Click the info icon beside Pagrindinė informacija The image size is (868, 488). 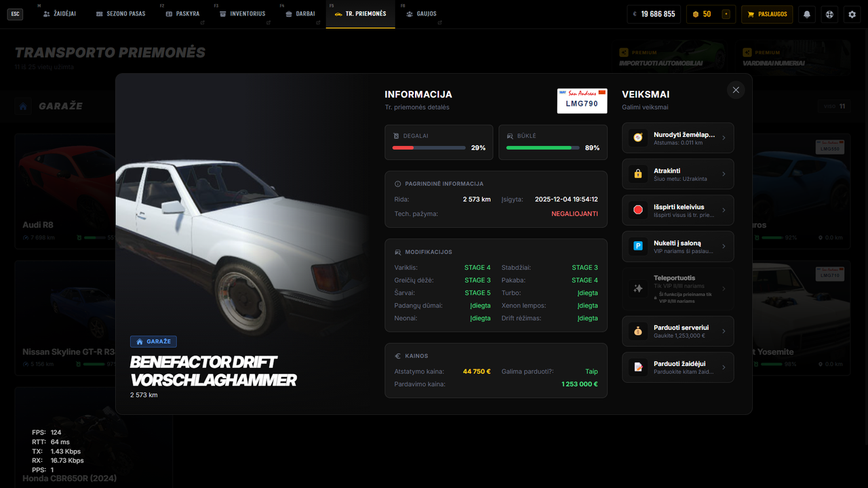[x=398, y=184]
